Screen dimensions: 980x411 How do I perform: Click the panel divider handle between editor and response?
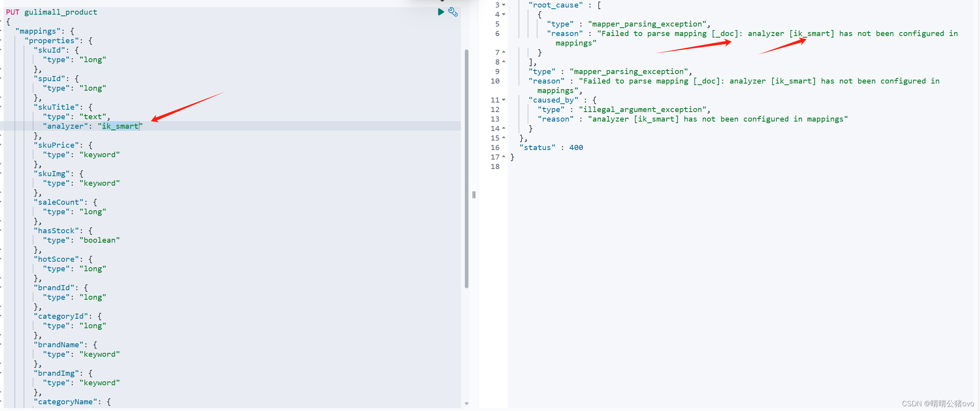[474, 194]
